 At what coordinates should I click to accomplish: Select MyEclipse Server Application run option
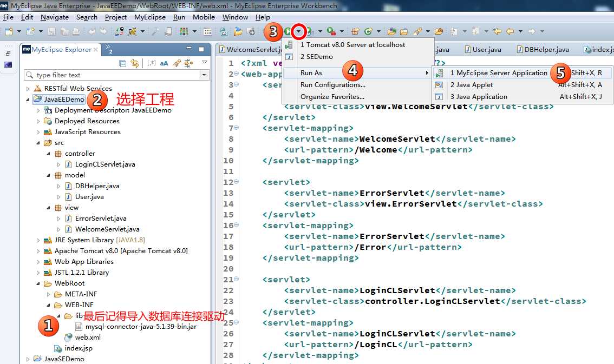(522, 72)
